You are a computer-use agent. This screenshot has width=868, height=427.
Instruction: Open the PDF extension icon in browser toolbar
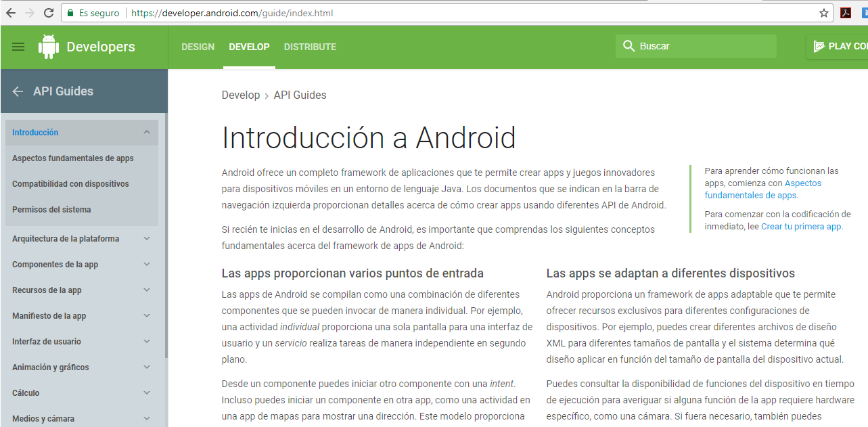coord(846,13)
